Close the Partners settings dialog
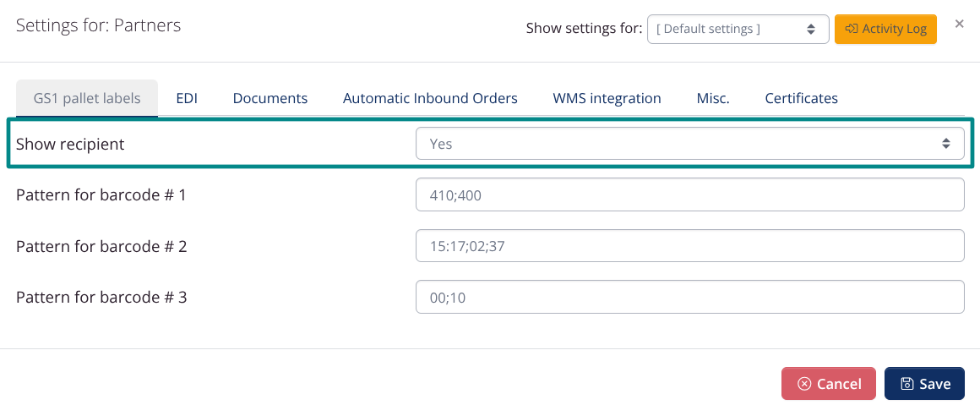This screenshot has width=980, height=416. [x=959, y=24]
